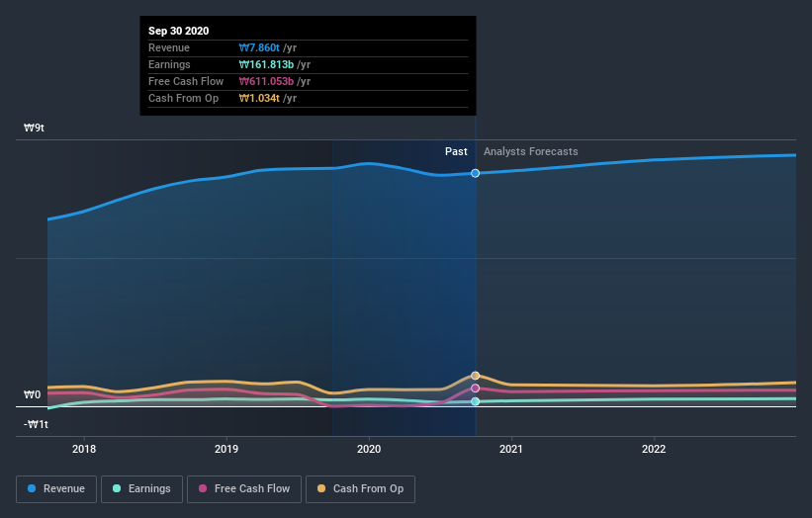Click the Revenue row label in the tooltip
812x518 pixels.
tap(169, 47)
